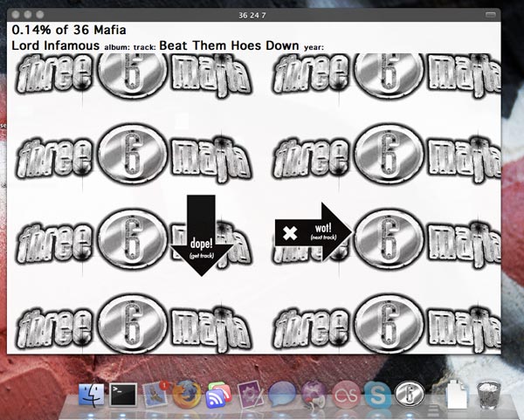Open the Trash in the dock
Screen dimensions: 524x420
click(x=488, y=395)
